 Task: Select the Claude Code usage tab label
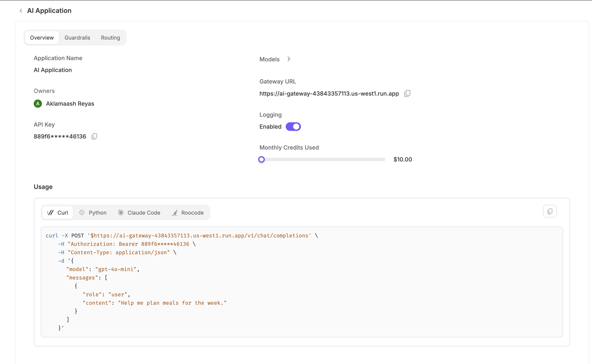click(x=144, y=213)
